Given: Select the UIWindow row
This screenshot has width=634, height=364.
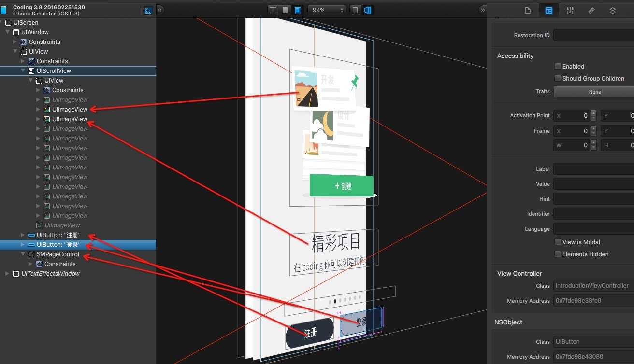Looking at the screenshot, I should pos(78,32).
